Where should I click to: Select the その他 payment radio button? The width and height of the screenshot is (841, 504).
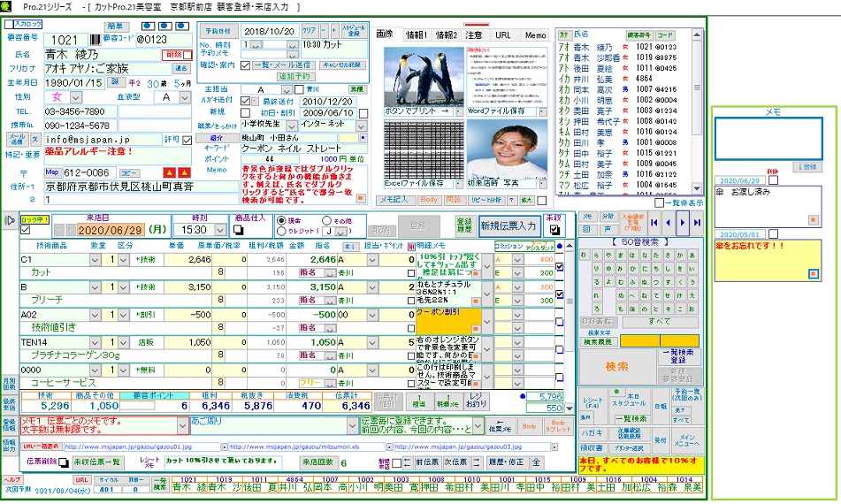click(x=326, y=220)
